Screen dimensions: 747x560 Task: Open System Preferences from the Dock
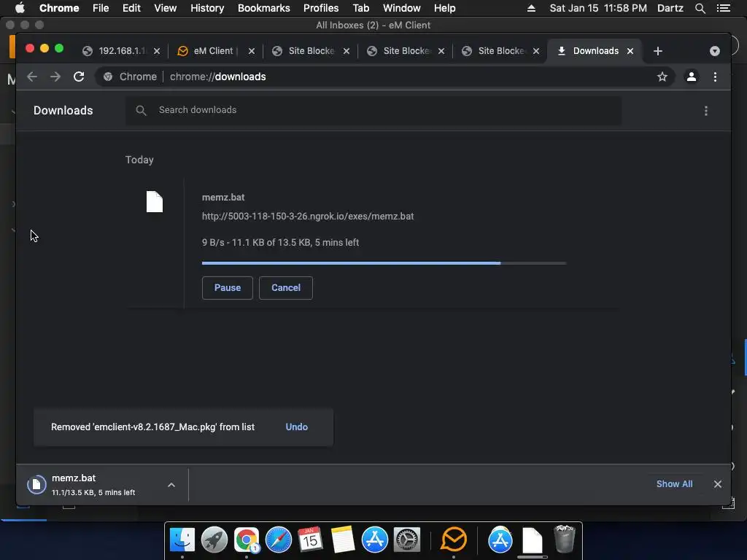pos(406,540)
